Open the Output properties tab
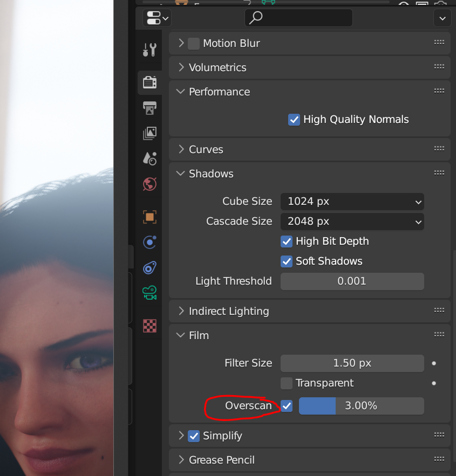The width and height of the screenshot is (456, 476). 150,108
